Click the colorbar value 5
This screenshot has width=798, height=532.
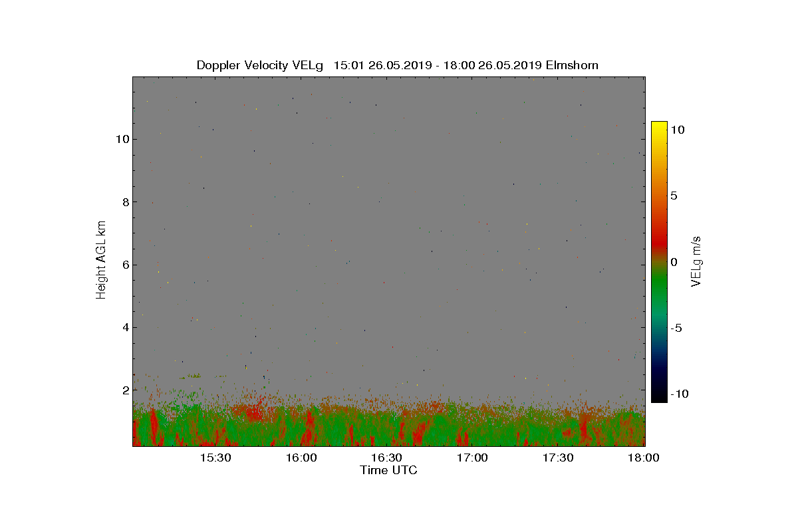tap(674, 196)
